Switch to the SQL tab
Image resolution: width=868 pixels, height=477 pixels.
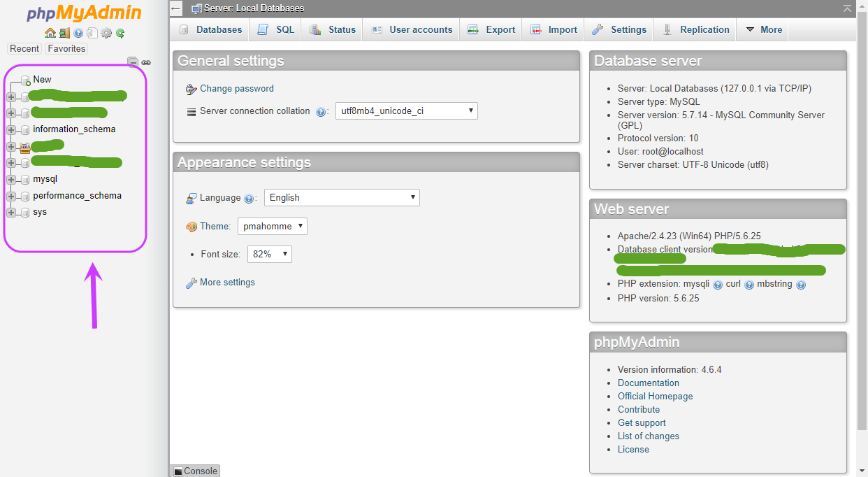click(x=275, y=29)
